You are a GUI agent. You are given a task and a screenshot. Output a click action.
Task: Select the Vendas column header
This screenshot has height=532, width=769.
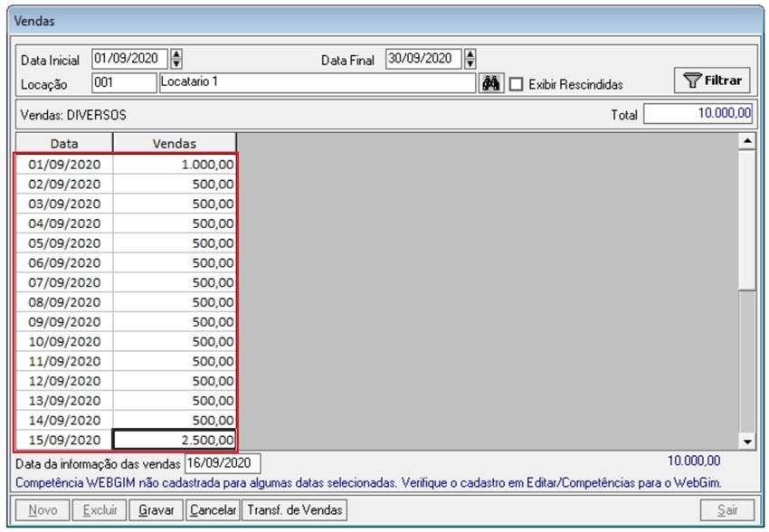pos(174,143)
